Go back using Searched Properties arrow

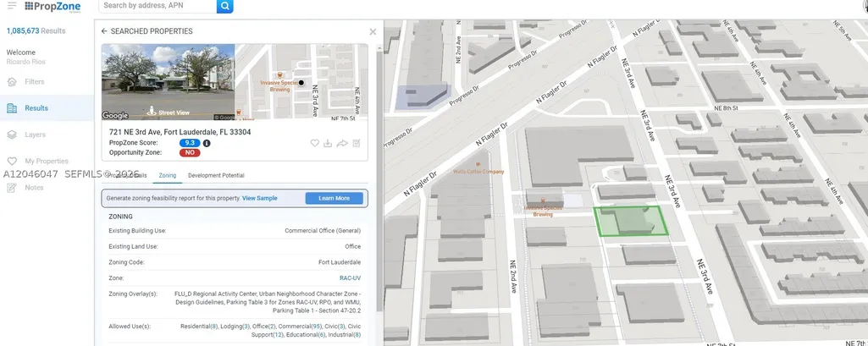[104, 31]
